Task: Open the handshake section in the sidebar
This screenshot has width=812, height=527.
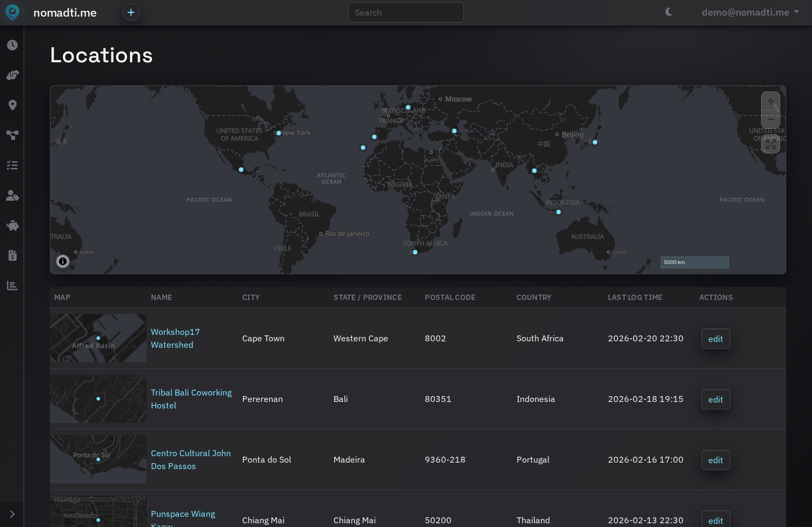Action: [12, 75]
